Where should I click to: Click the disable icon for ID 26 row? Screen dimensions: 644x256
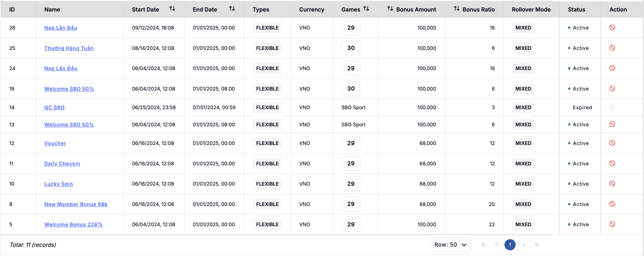(x=612, y=28)
